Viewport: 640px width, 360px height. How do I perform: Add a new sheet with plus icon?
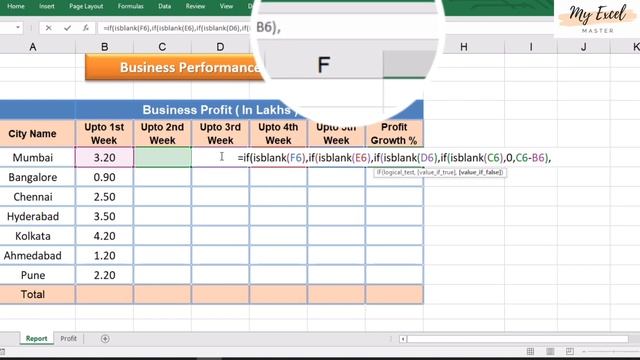point(105,339)
